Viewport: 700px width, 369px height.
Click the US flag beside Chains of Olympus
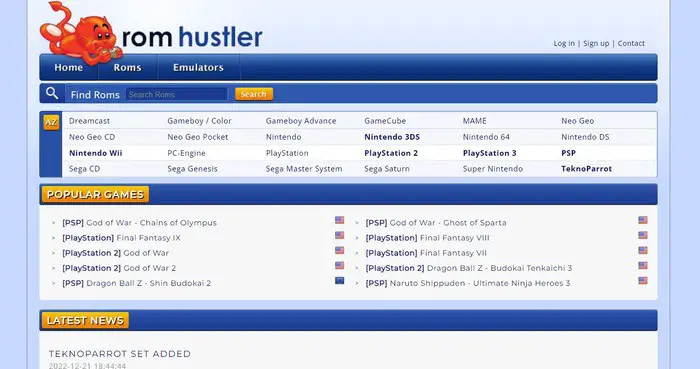(340, 220)
